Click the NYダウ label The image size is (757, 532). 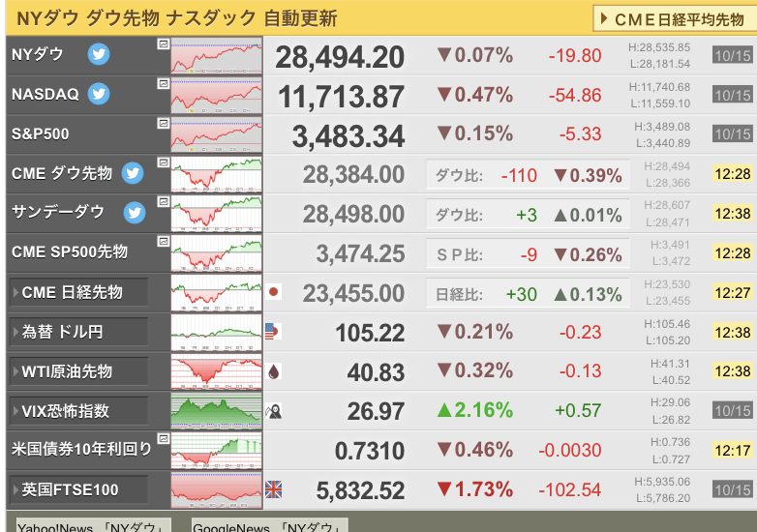(37, 54)
